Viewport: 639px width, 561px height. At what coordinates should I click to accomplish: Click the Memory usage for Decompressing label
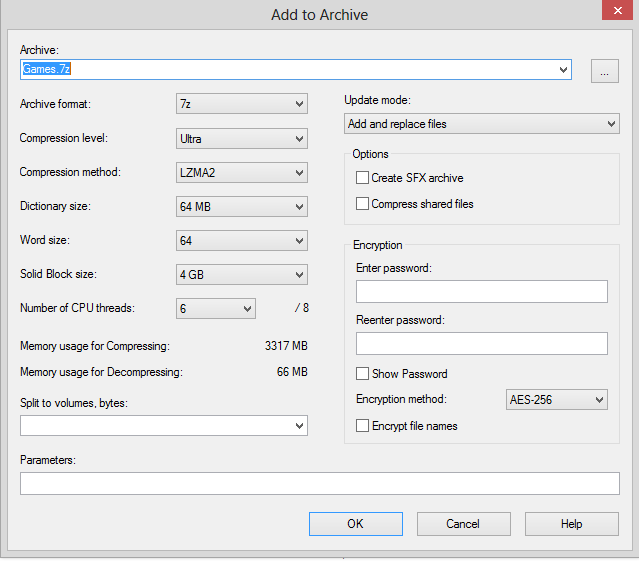coord(101,372)
